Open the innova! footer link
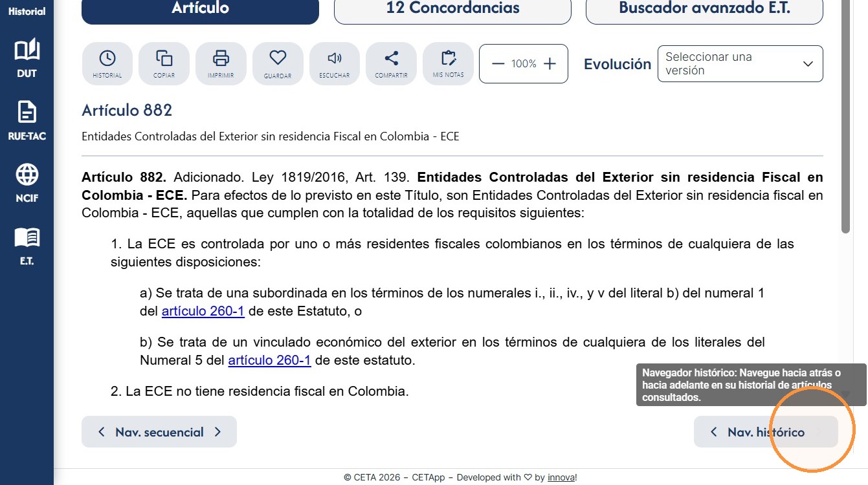Viewport: 868px width, 485px height. [562, 477]
